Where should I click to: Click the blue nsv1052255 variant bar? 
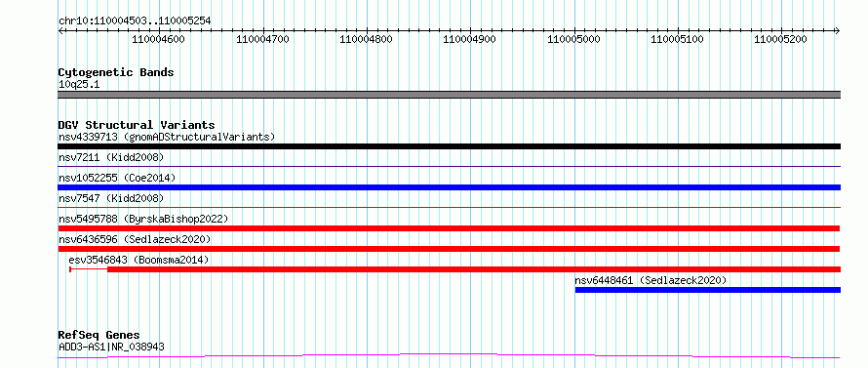pyautogui.click(x=450, y=187)
